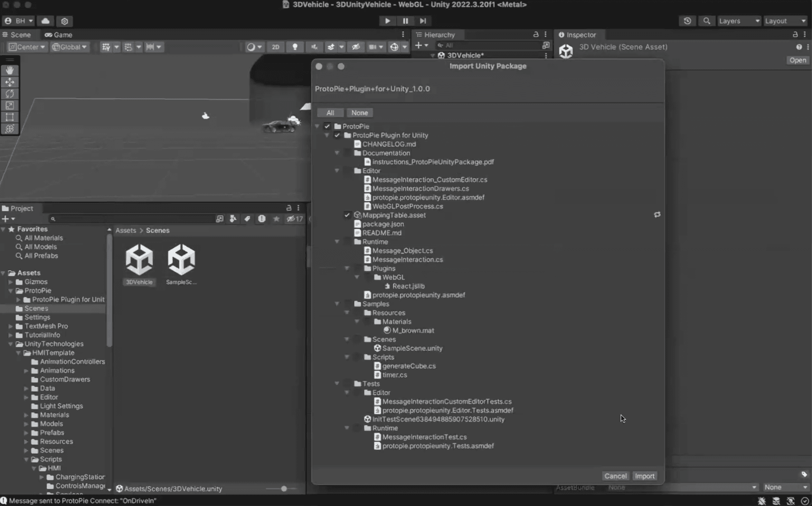Open the 3DVehicle scene thumbnail in Scenes
This screenshot has width=812, height=506.
(140, 259)
